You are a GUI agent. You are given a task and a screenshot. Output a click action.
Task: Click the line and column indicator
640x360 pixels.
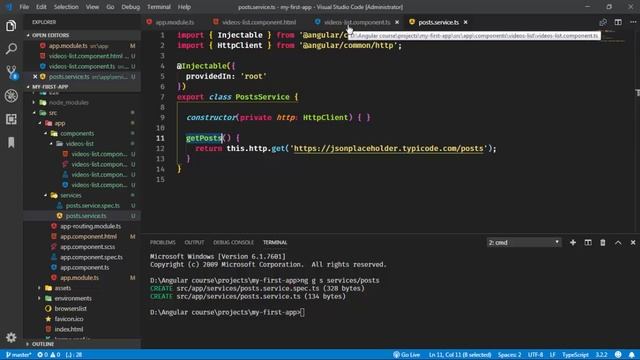(460, 355)
